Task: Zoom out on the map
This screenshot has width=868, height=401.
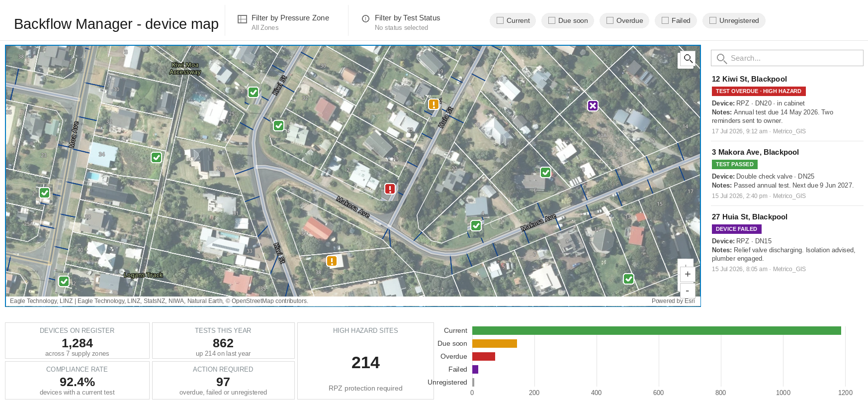Action: pos(688,291)
